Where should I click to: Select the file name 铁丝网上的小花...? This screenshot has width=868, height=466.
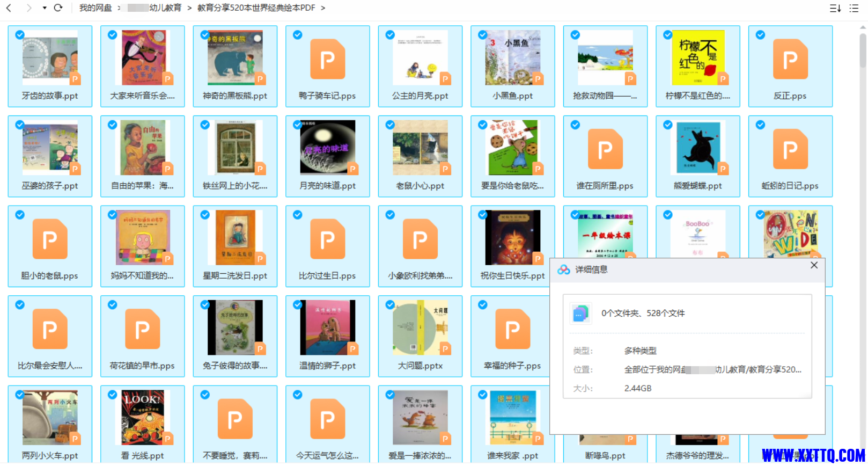[235, 186]
